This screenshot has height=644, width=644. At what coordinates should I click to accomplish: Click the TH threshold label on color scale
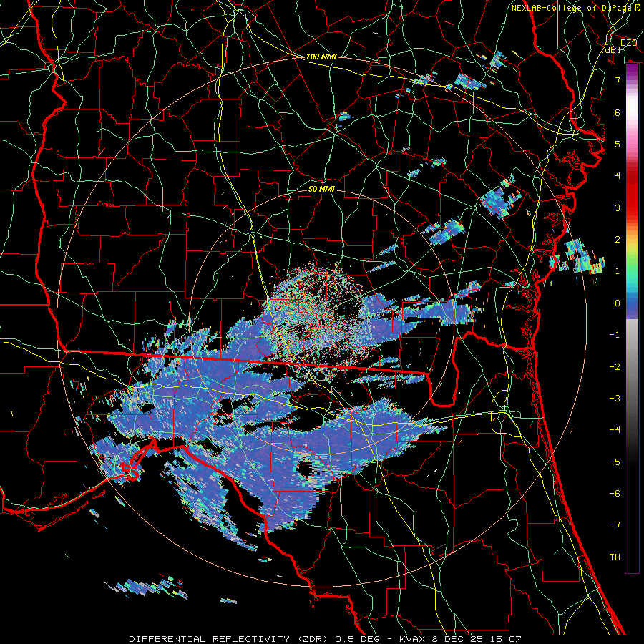tap(615, 557)
